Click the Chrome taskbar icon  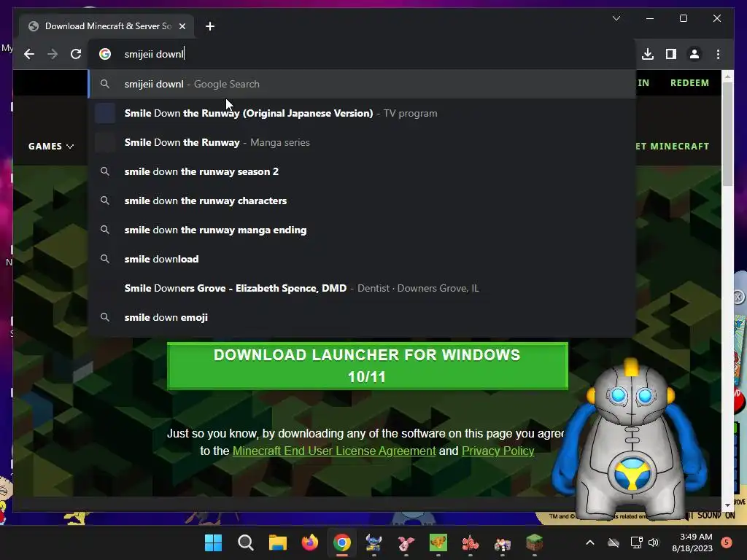click(x=341, y=542)
